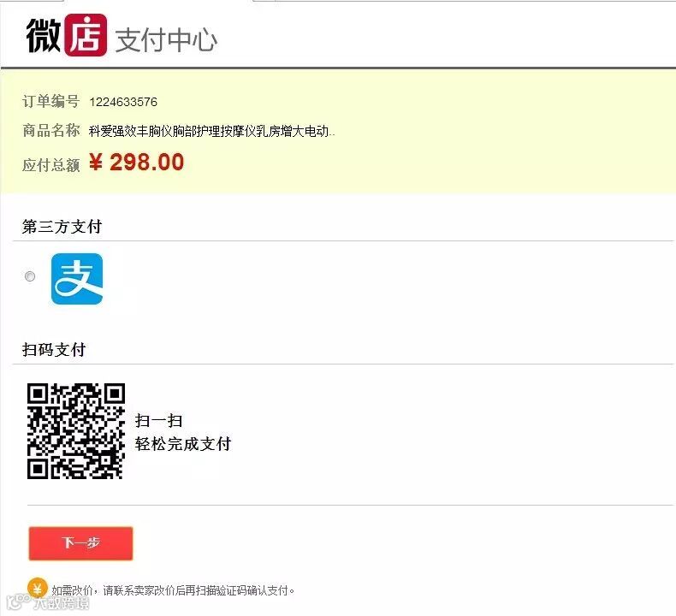Select the Alipay radio button
676x616 pixels.
(30, 276)
